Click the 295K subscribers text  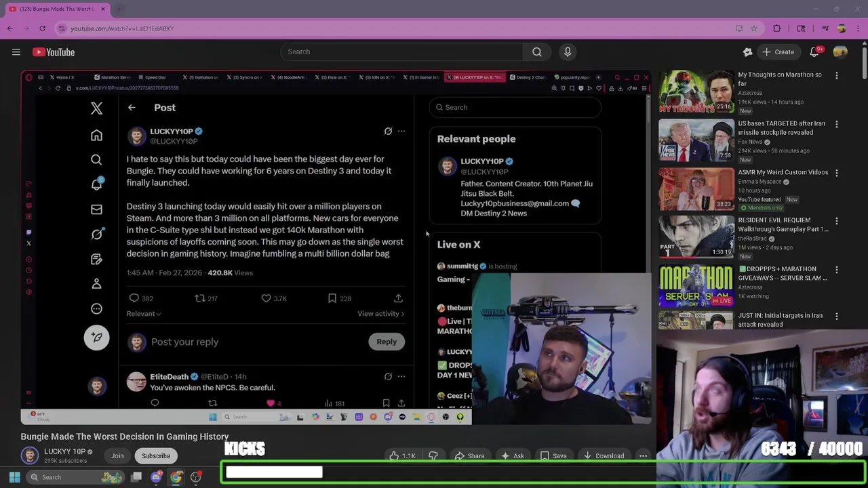point(65,461)
